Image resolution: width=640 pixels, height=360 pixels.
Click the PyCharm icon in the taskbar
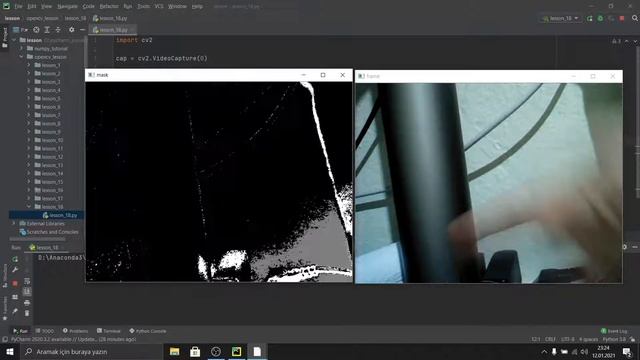(236, 351)
